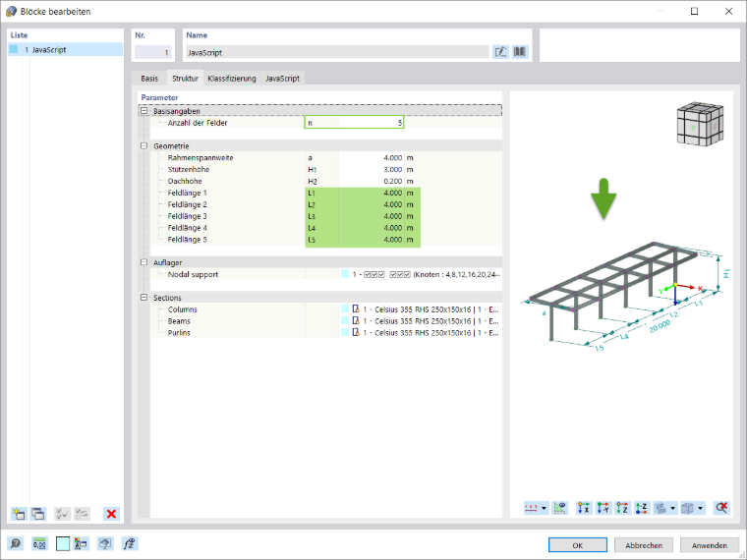This screenshot has height=560, width=747.
Task: Switch to the Klassifizierung tab
Action: pyautogui.click(x=232, y=78)
